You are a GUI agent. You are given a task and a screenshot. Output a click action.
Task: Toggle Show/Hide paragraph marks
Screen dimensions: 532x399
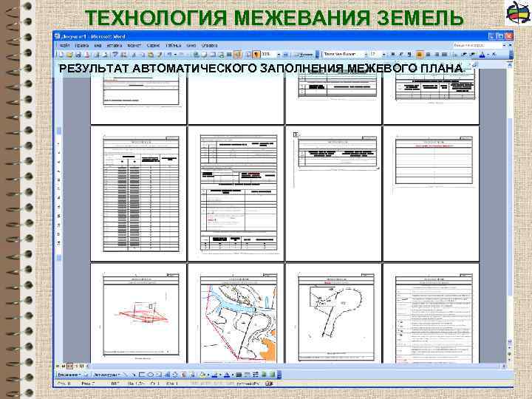point(256,55)
